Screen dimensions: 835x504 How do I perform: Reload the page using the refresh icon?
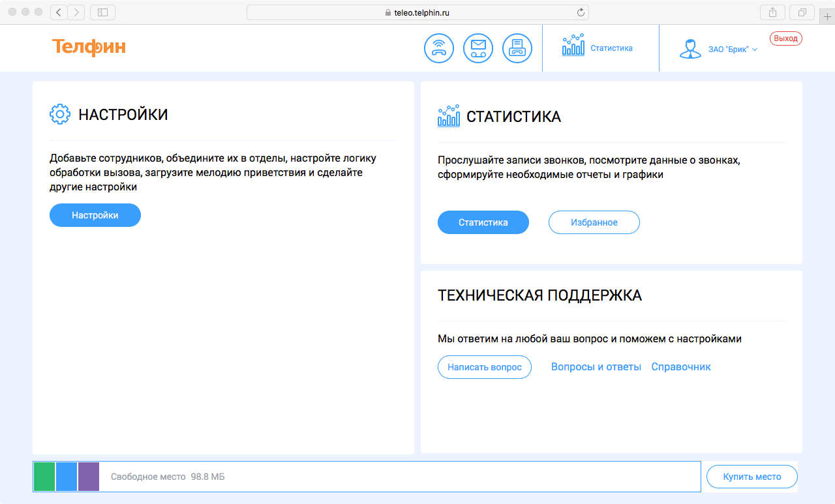click(581, 12)
